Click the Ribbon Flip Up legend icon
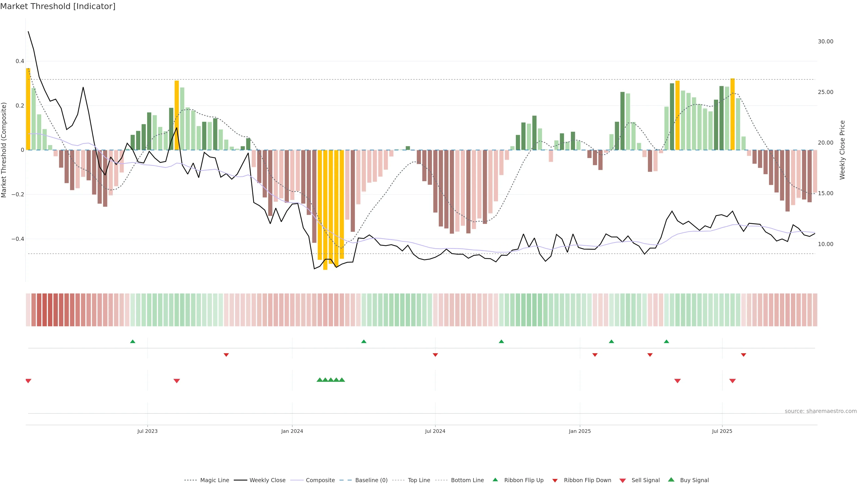868x488 pixels. point(495,480)
